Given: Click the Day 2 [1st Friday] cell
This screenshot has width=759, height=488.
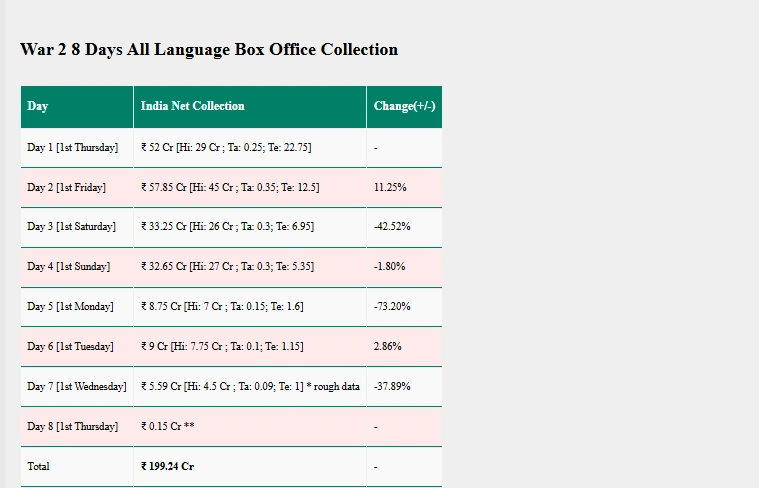Looking at the screenshot, I should [66, 188].
